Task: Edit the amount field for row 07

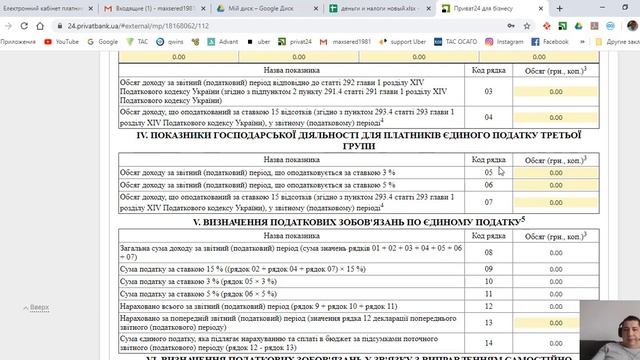Action: tap(556, 202)
